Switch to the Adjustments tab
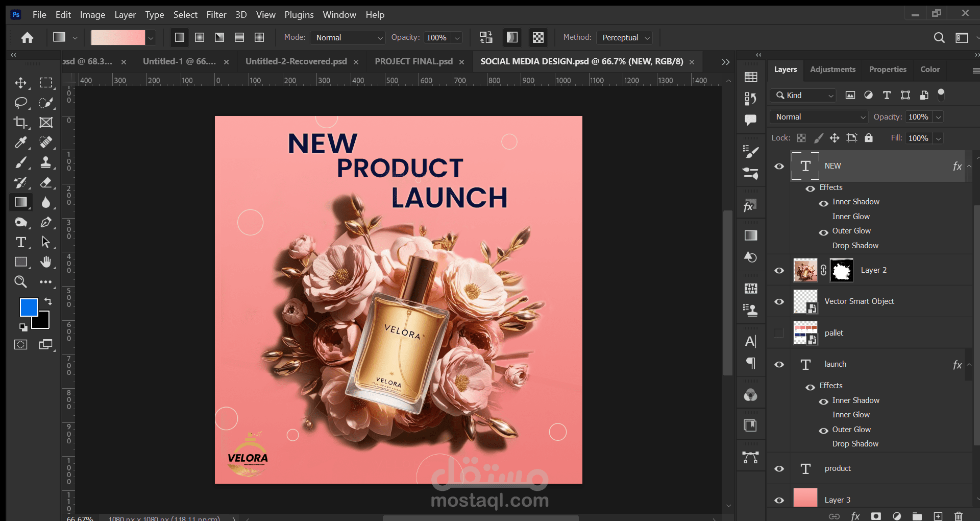The height and width of the screenshot is (521, 980). [832, 69]
